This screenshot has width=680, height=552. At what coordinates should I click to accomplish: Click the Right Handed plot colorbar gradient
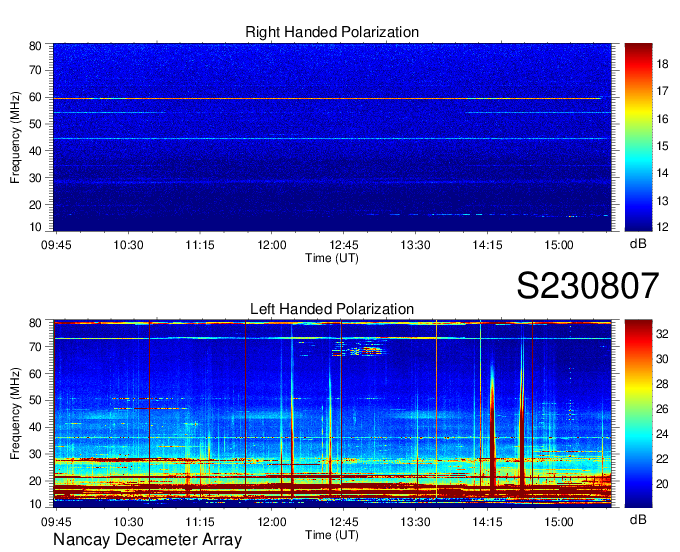(638, 137)
